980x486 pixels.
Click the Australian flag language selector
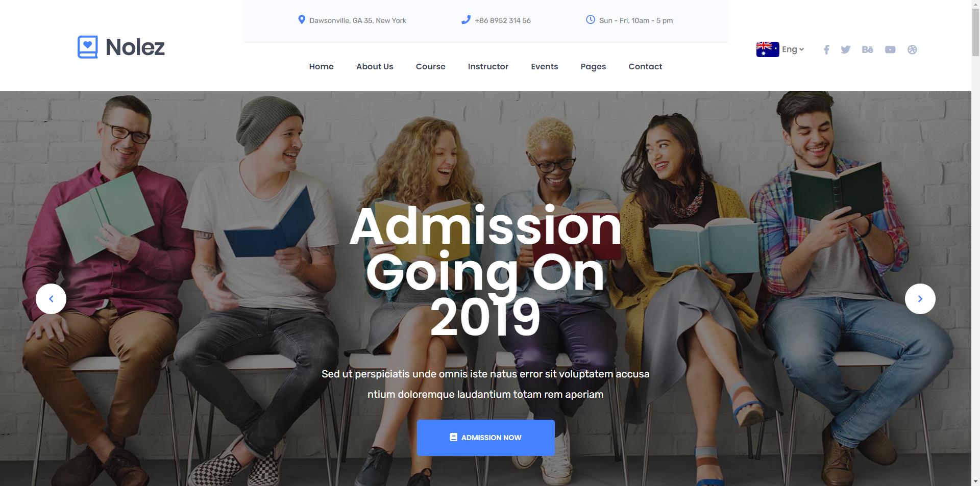[768, 49]
